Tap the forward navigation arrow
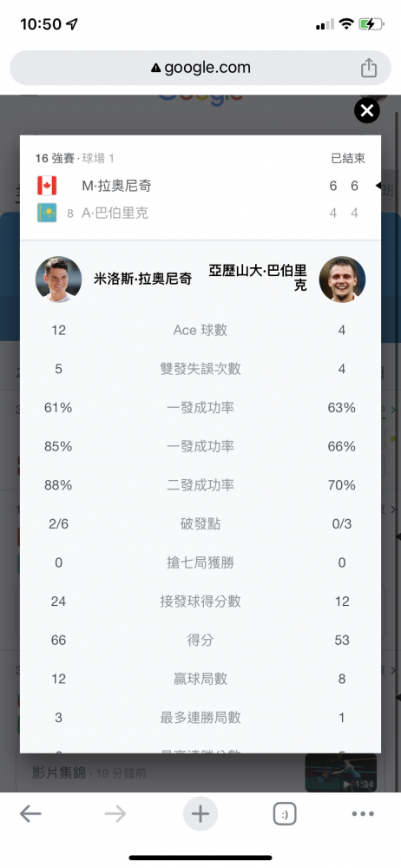This screenshot has width=401, height=868. coord(115,813)
